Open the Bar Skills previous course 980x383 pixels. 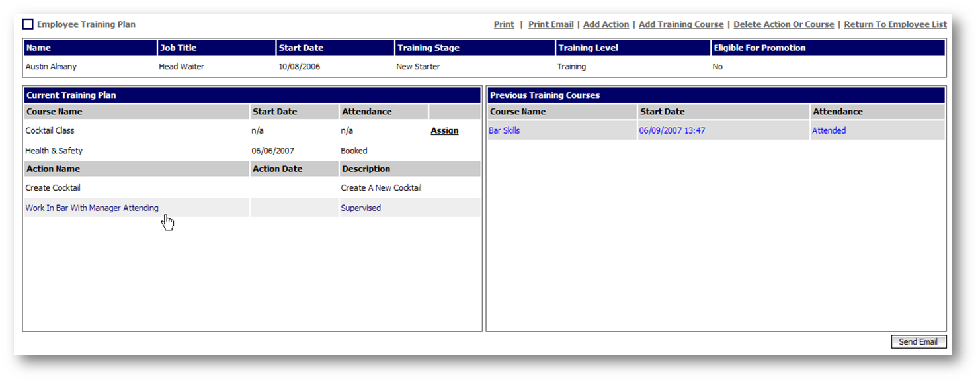tap(504, 130)
